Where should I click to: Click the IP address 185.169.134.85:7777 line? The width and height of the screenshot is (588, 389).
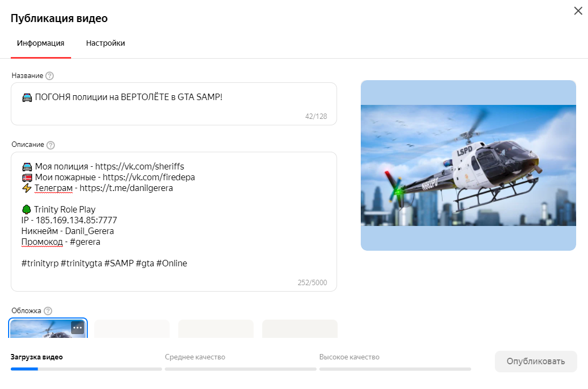[x=69, y=221]
